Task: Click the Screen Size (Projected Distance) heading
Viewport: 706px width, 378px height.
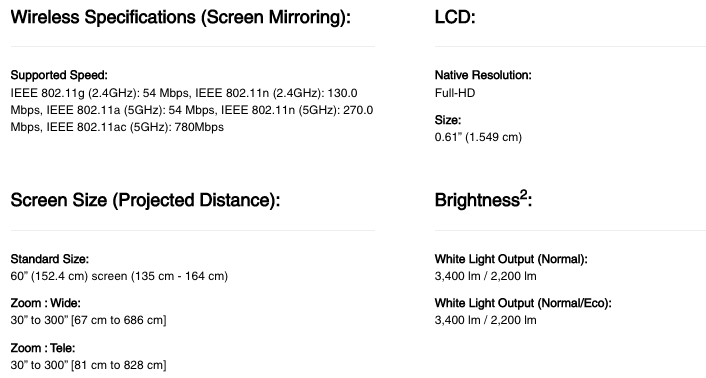Action: (x=145, y=200)
